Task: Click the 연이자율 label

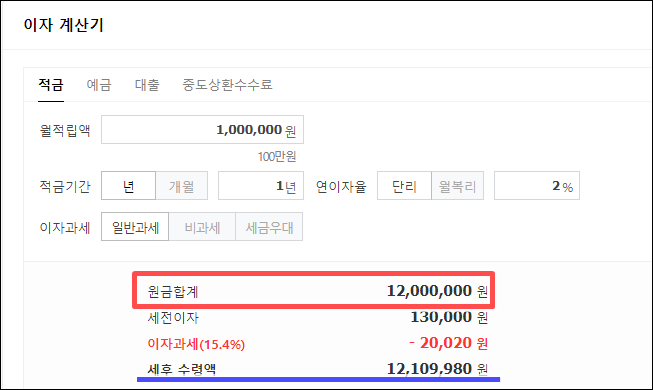Action: point(341,186)
